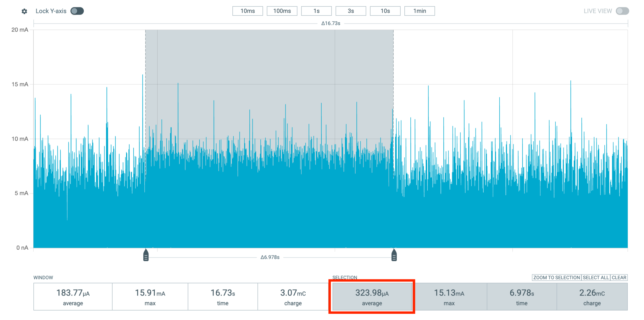Screen dimensions: 644x320
Task: Grab the left selection handle marker
Action: pos(146,255)
